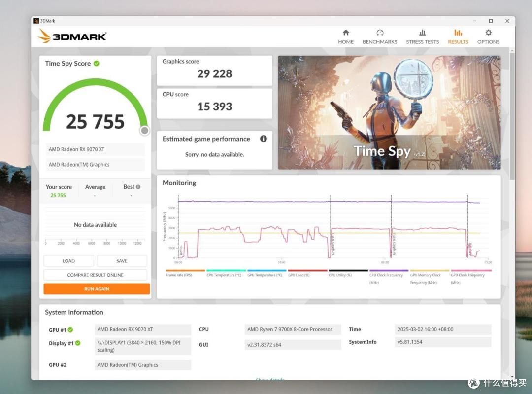Click AMD Radeon(TM) Graphics under the score
This screenshot has width=532, height=394.
click(96, 164)
